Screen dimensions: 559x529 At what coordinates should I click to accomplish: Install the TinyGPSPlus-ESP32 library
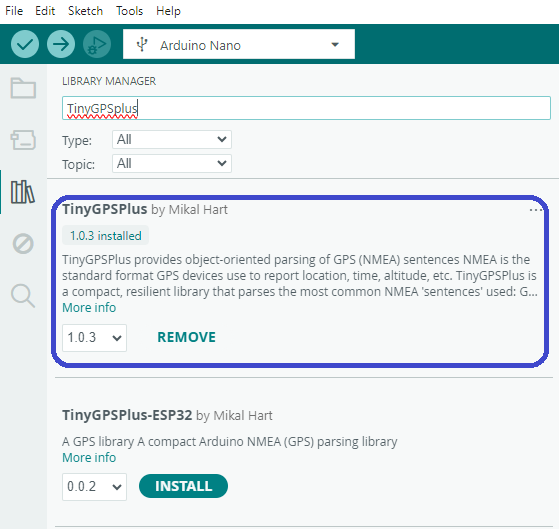[x=183, y=486]
